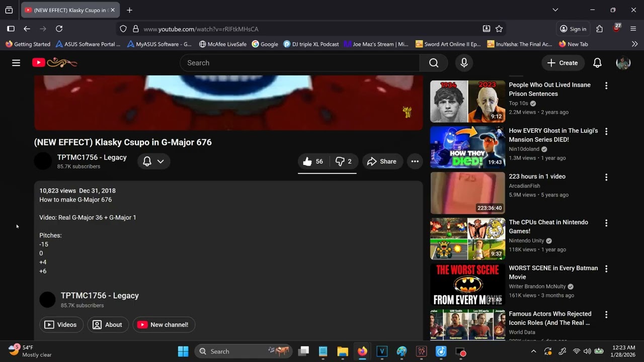Open the install app icon in address bar

486,29
